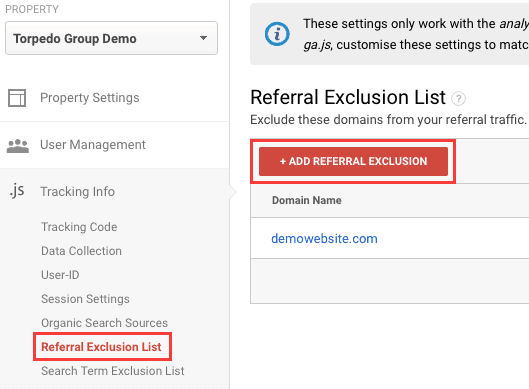Screen dimensions: 529x389
Task: Open Search Term Exclusion List
Action: pos(113,371)
